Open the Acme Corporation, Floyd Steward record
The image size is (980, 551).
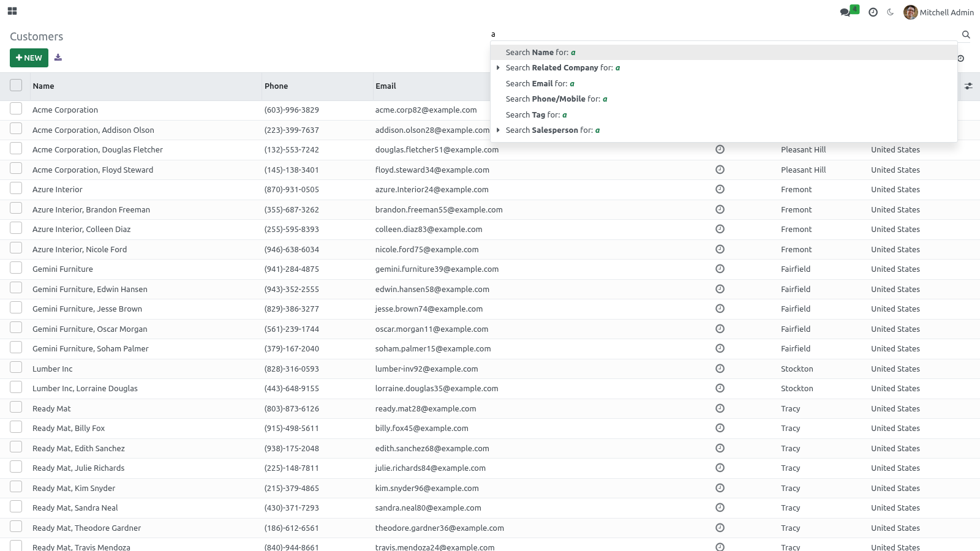93,170
